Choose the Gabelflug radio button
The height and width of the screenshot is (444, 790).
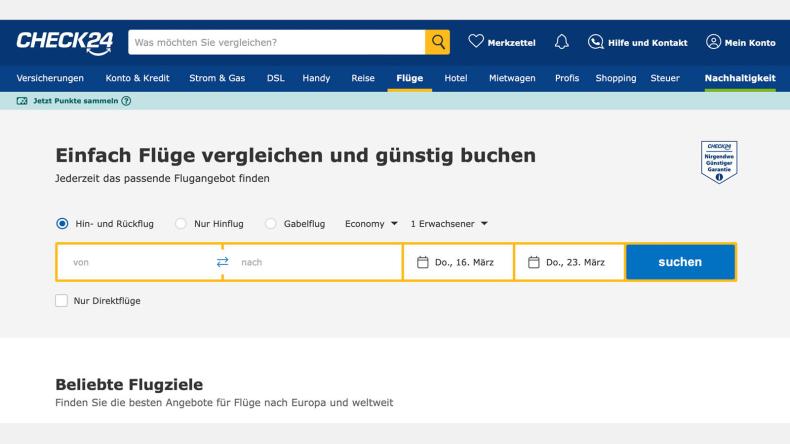270,224
